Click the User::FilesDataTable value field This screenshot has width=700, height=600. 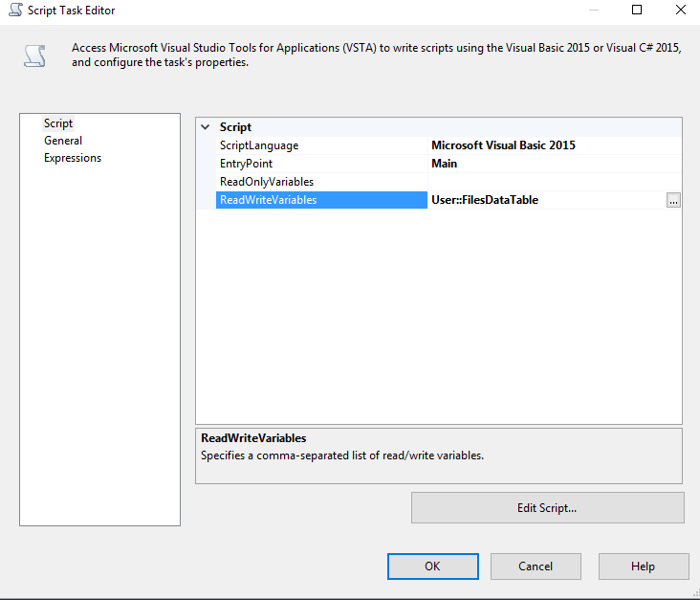point(547,200)
